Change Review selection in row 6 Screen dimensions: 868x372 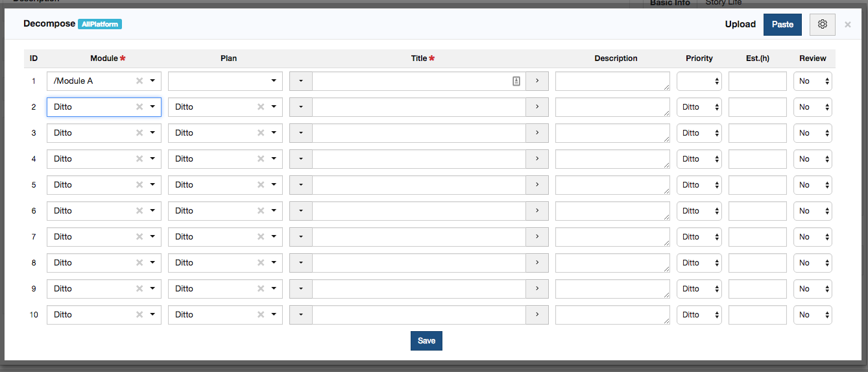pyautogui.click(x=813, y=211)
